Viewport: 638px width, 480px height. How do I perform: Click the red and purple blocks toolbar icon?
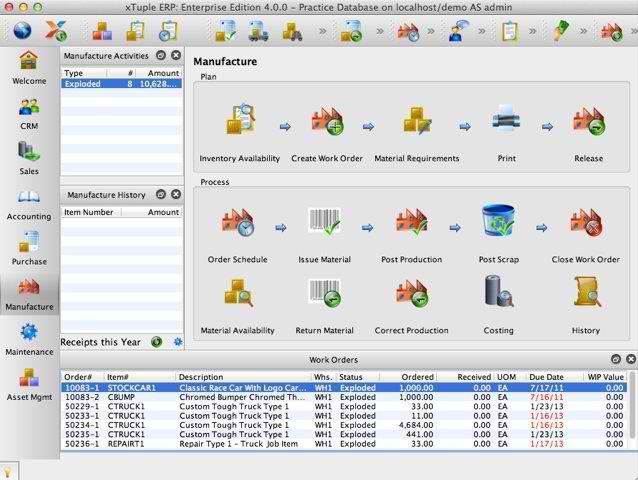102,31
